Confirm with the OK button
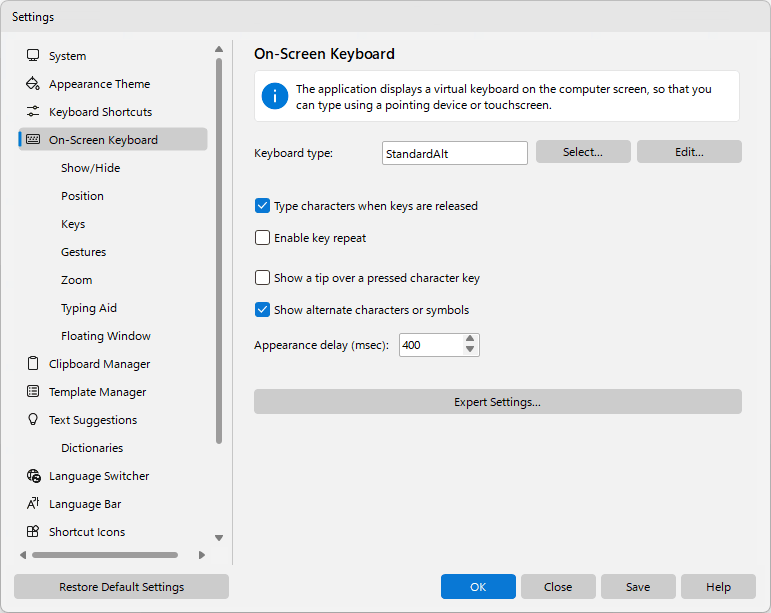 point(478,586)
